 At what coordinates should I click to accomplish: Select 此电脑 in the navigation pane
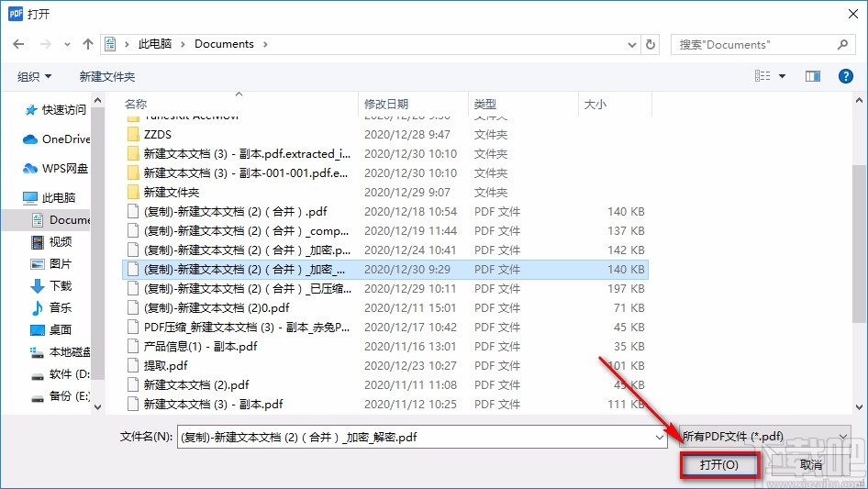[x=49, y=197]
